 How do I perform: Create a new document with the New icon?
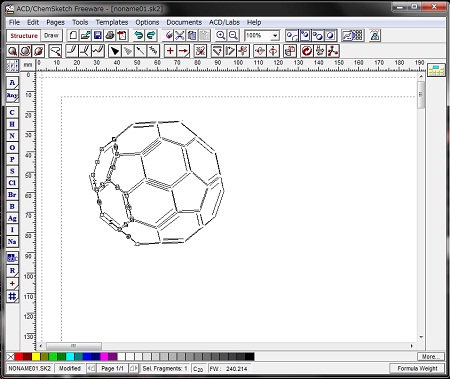(73, 35)
